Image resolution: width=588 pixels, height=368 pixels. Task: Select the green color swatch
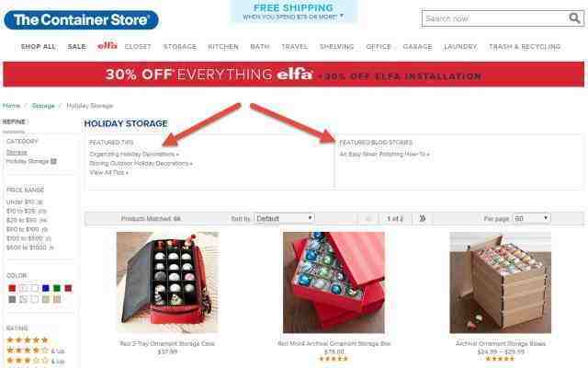[57, 288]
